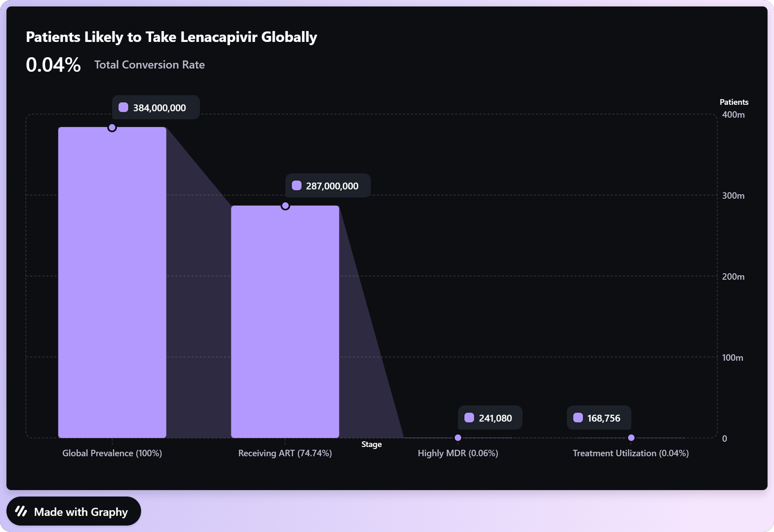This screenshot has width=774, height=532.
Task: Click the Graphy logo icon in badge
Action: click(21, 511)
